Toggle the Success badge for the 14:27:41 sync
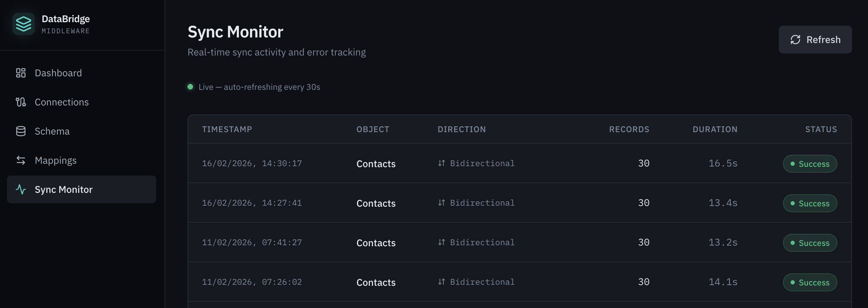 810,203
